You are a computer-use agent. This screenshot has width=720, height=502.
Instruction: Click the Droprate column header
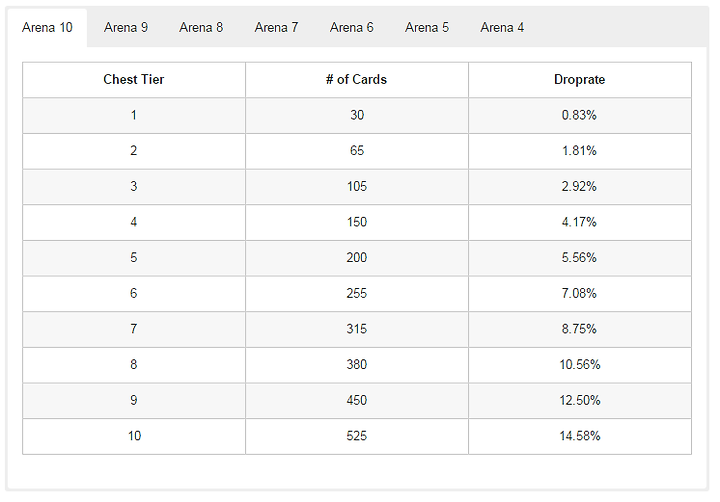coord(579,80)
